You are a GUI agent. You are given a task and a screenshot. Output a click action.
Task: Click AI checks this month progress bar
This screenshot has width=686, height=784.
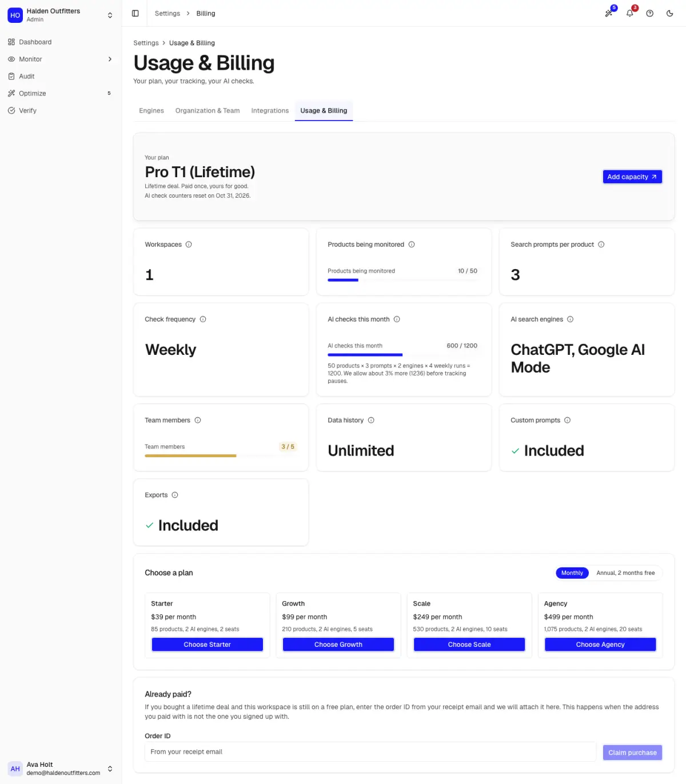click(402, 355)
